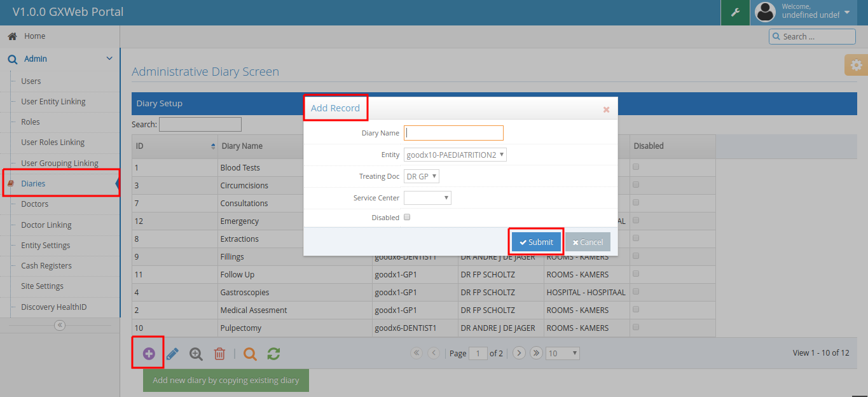Open the wrench tools icon in header
The height and width of the screenshot is (397, 868).
pos(735,13)
